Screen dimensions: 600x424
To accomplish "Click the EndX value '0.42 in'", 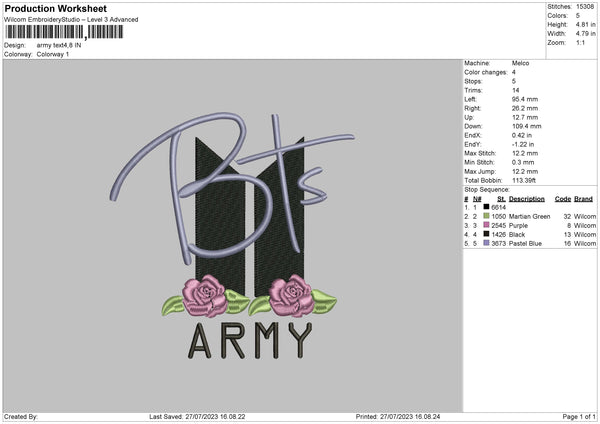I will (522, 135).
